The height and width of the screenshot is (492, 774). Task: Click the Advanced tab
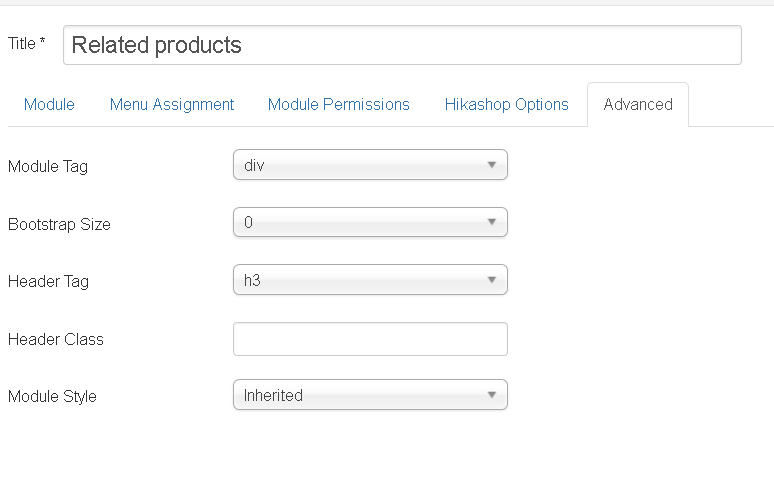(638, 104)
